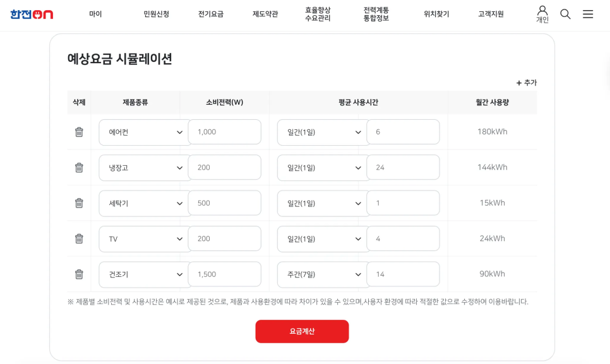Remove the 냉장고 row via the trash icon

(x=78, y=167)
